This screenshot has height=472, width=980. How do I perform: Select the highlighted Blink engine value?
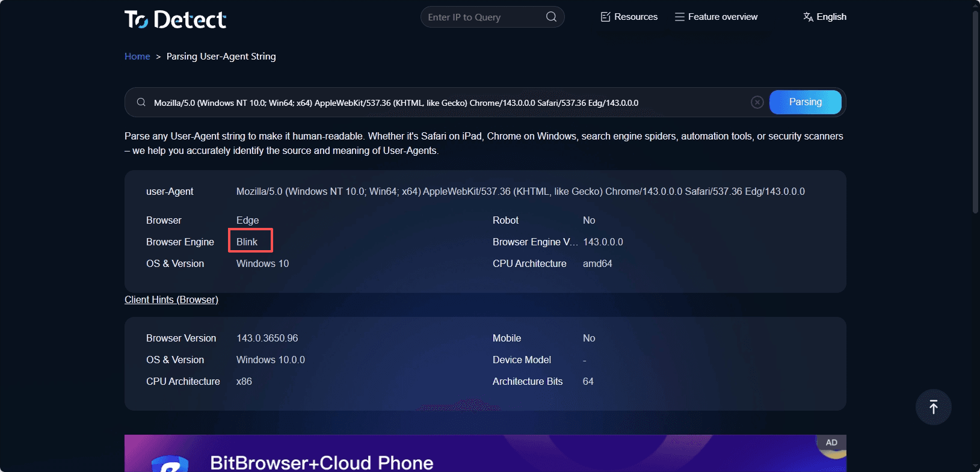click(x=247, y=242)
